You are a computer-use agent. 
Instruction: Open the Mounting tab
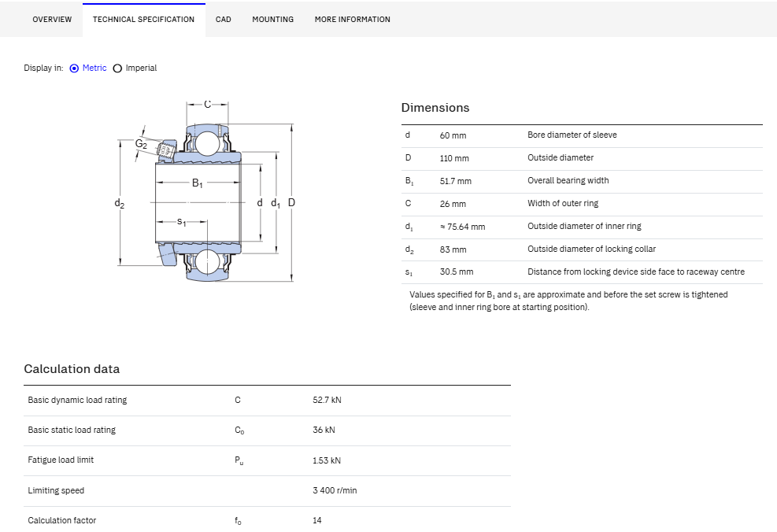pos(273,20)
